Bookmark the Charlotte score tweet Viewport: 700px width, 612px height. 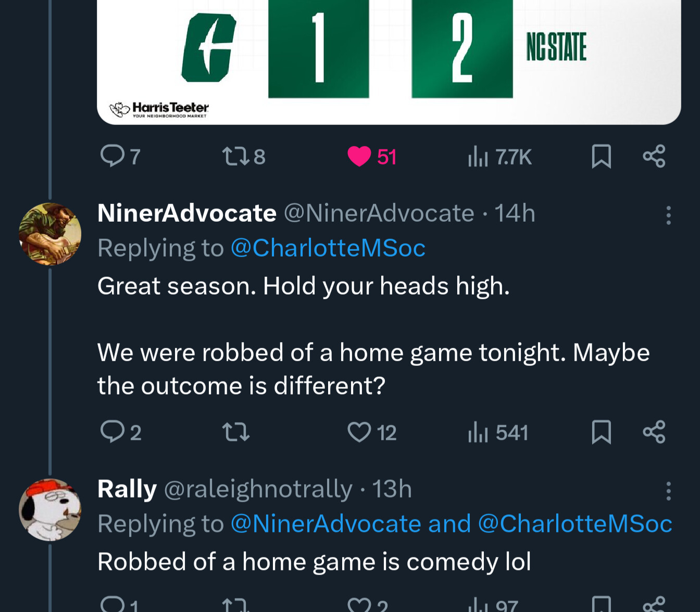pos(601,156)
